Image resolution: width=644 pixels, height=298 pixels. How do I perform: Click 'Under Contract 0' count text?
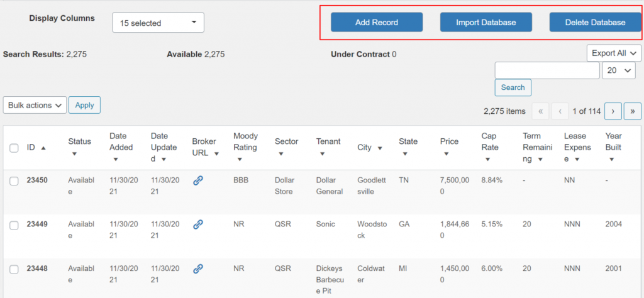click(x=364, y=54)
